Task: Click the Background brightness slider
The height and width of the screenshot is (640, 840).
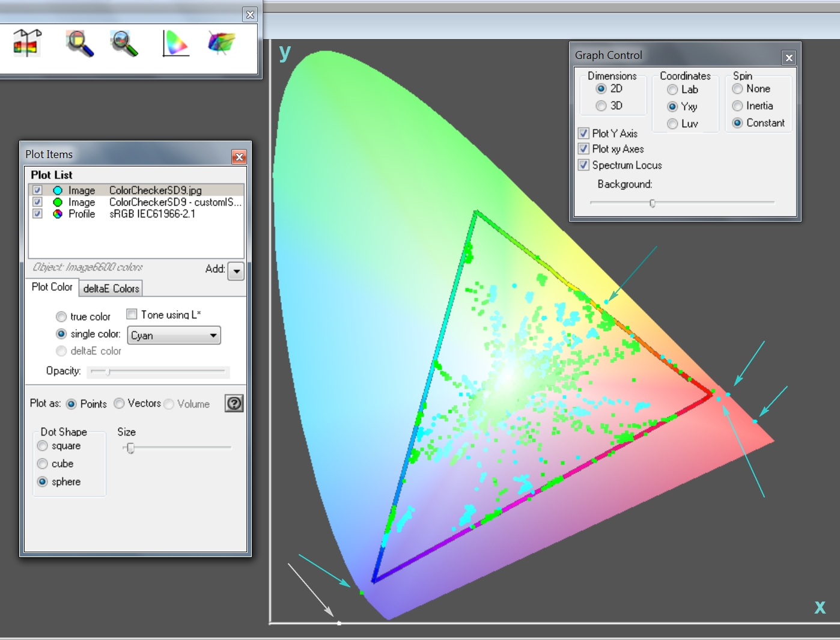Action: [x=682, y=203]
